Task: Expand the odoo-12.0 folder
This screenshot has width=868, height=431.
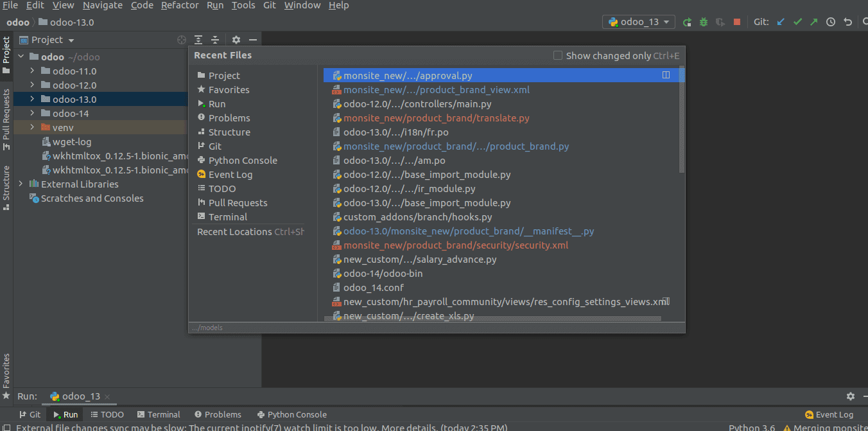Action: [x=32, y=85]
